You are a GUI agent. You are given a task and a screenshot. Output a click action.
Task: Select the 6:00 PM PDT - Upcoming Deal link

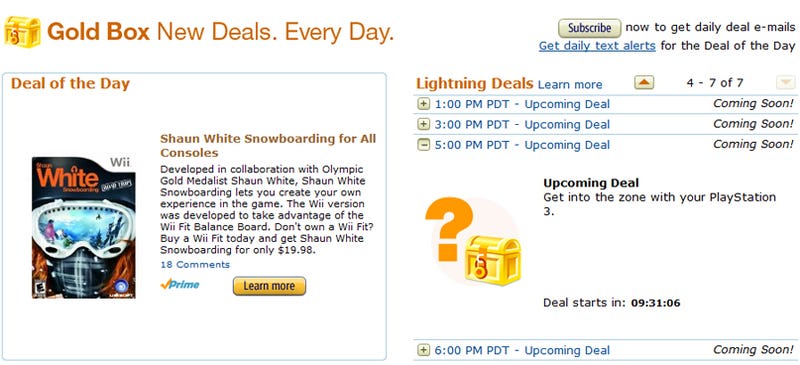(522, 350)
